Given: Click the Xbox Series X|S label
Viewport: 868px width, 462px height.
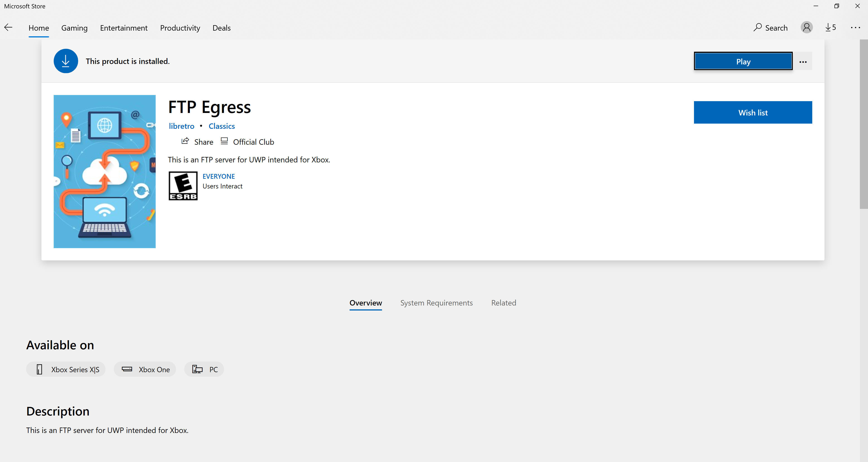Looking at the screenshot, I should [75, 370].
